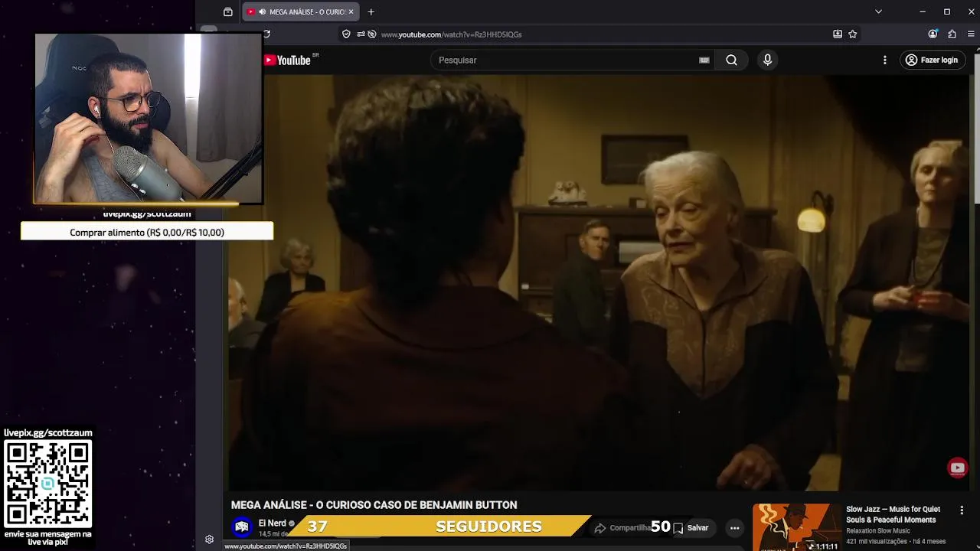Bookmark this page with the star icon

(852, 34)
